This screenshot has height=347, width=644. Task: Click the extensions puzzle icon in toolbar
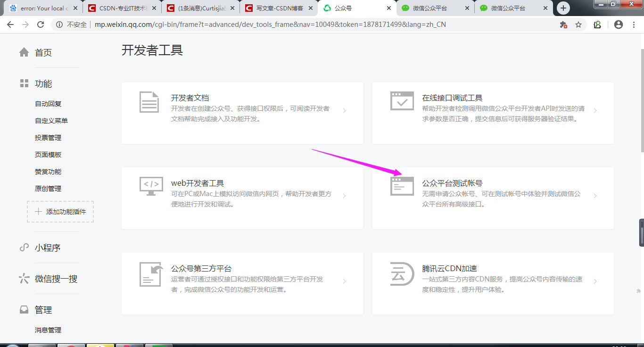pos(563,25)
